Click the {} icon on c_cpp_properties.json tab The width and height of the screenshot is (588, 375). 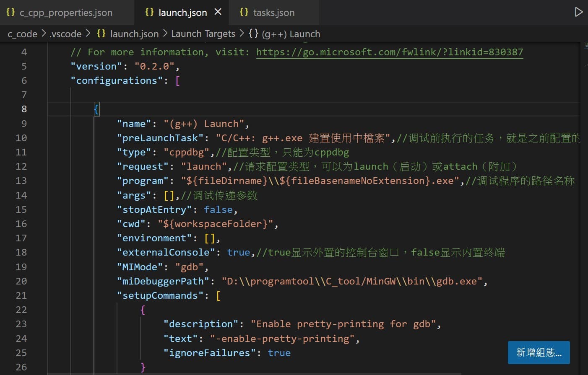coord(10,13)
